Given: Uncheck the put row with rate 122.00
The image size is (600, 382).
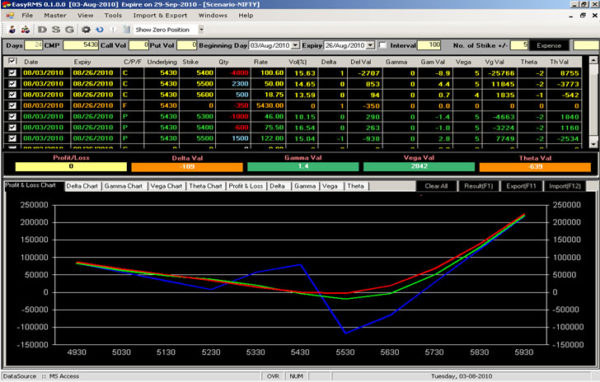Looking at the screenshot, I should [12, 138].
